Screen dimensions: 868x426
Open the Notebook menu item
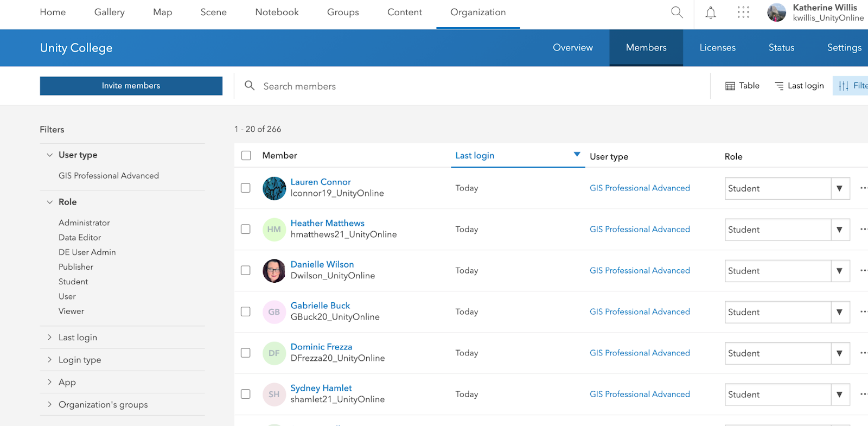click(277, 12)
